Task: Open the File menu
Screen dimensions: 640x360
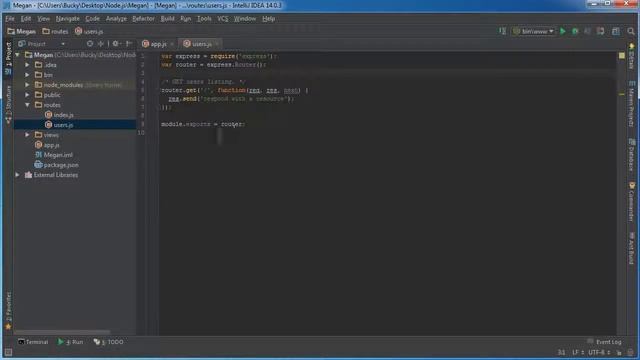Action: (10, 19)
